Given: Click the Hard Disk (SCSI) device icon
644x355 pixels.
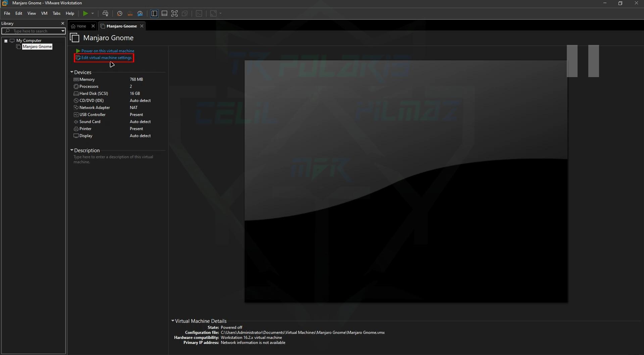Looking at the screenshot, I should click(76, 94).
